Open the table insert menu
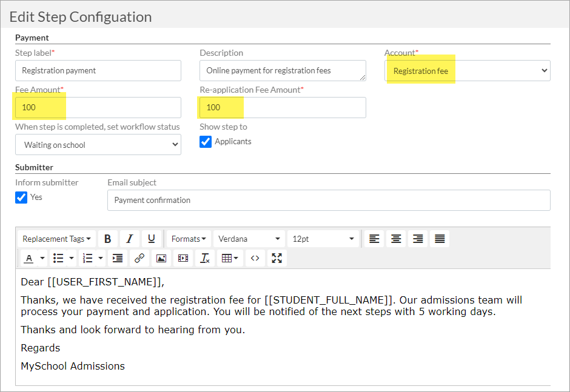Image resolution: width=570 pixels, height=392 pixels. [x=230, y=258]
